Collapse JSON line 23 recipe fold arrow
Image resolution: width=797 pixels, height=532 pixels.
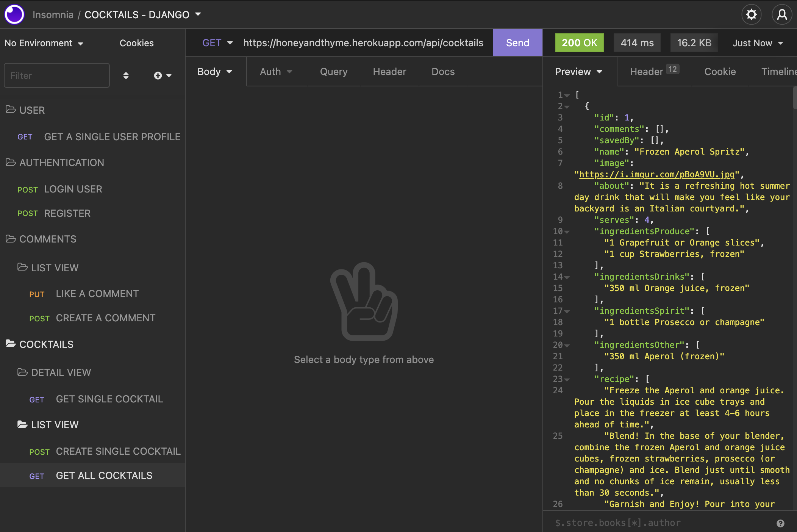[567, 379]
